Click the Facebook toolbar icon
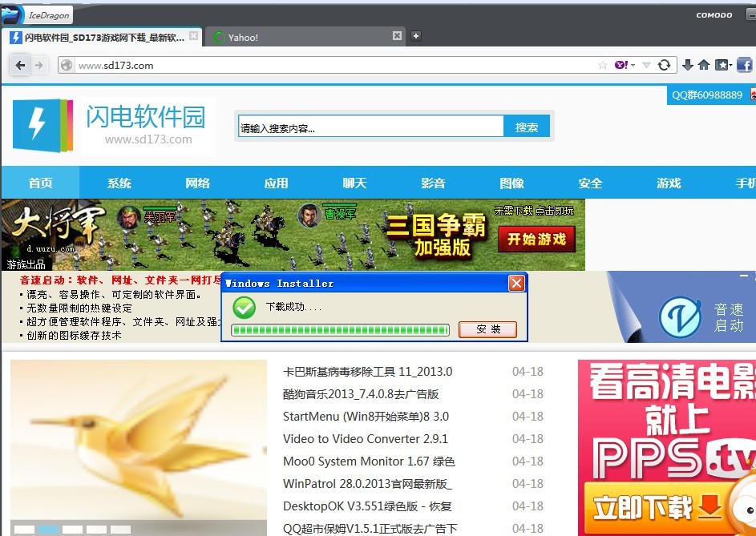 coord(745,65)
